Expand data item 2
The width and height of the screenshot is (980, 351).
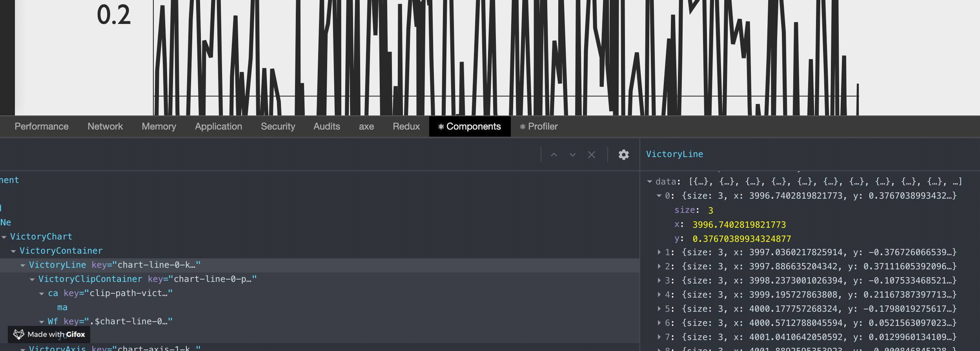[659, 266]
